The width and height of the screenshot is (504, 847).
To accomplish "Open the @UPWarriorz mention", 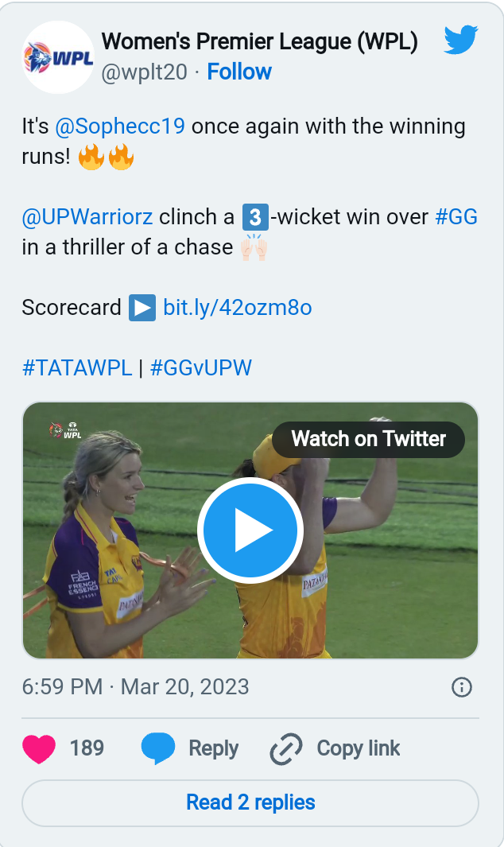I will (x=87, y=217).
